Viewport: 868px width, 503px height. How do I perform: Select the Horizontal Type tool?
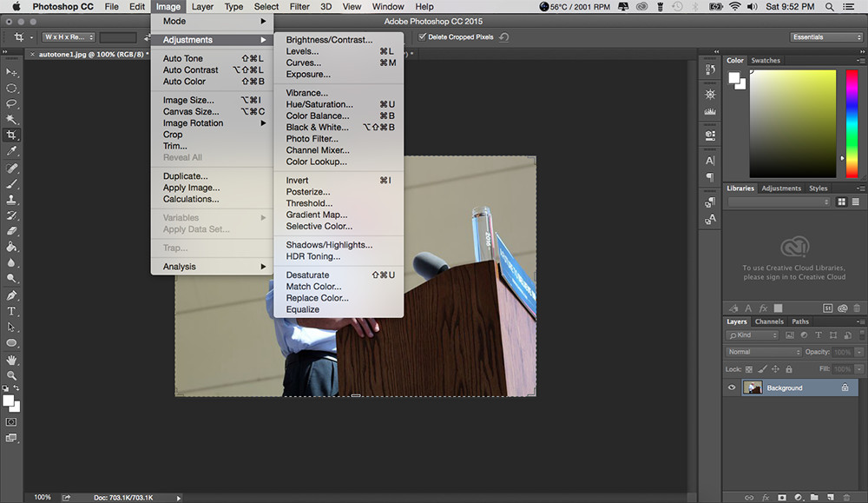12,311
